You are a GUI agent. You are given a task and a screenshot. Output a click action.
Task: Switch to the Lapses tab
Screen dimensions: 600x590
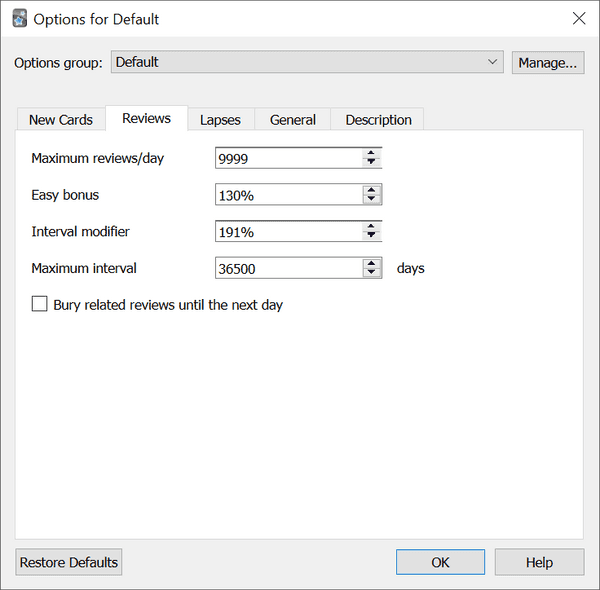[220, 120]
